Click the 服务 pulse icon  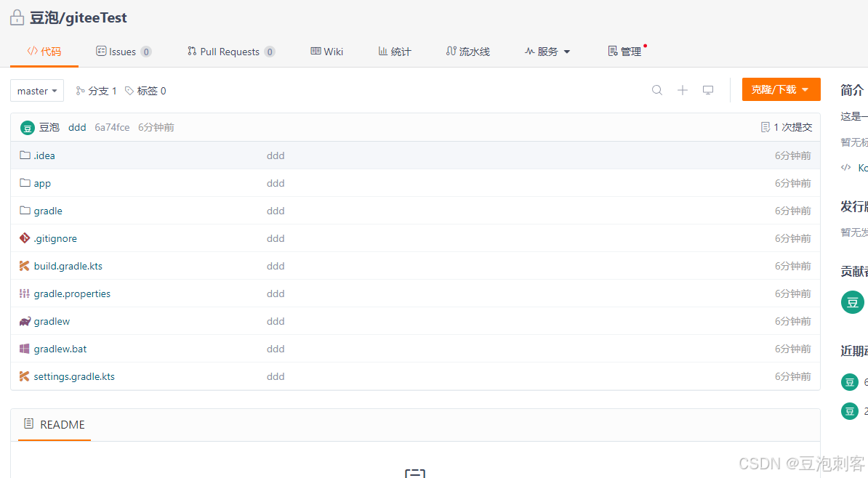pos(530,52)
